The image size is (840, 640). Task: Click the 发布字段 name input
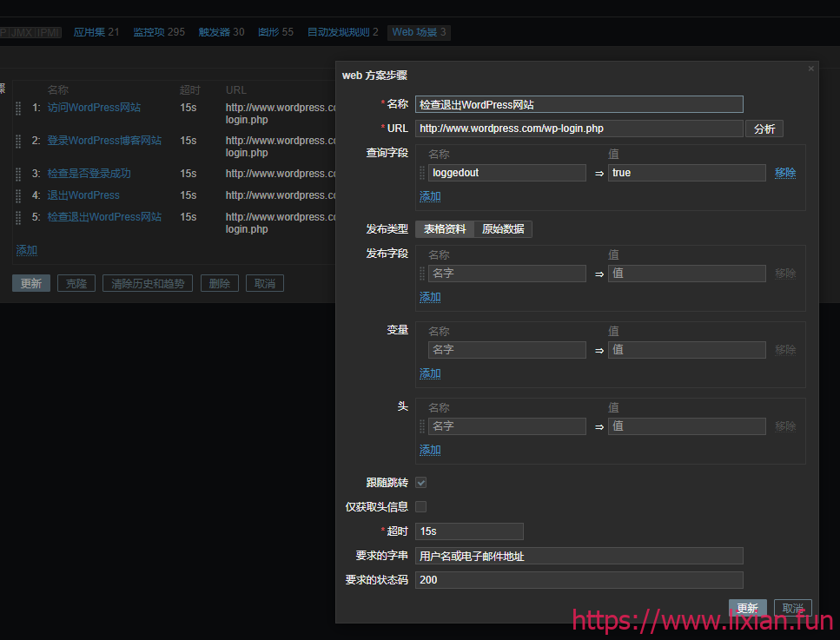click(506, 274)
